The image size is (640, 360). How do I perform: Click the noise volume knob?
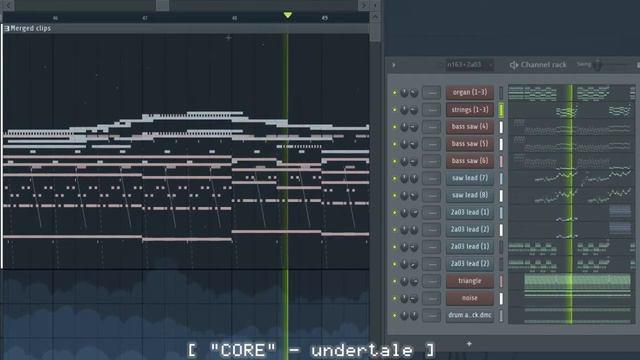(414, 298)
